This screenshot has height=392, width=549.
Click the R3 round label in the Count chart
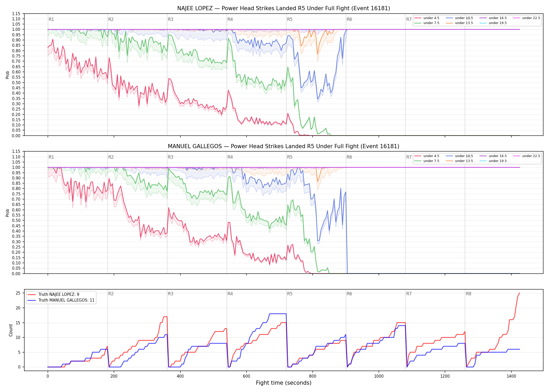point(170,294)
